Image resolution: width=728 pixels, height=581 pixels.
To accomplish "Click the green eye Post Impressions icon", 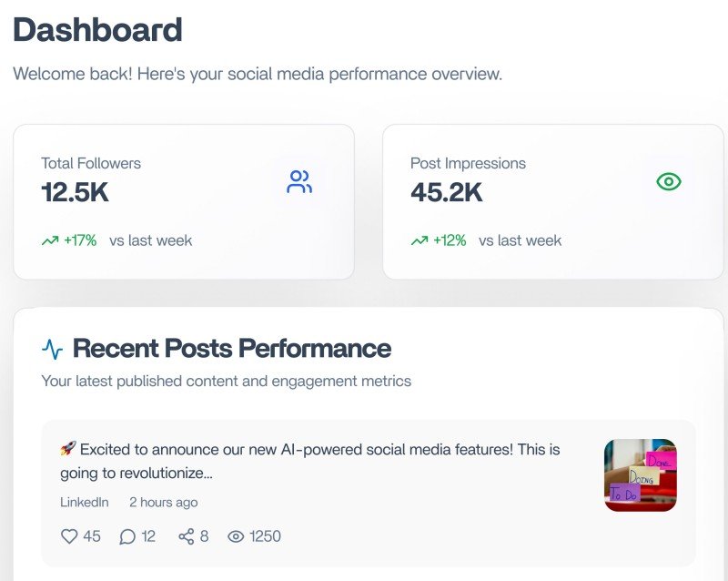I will point(669,182).
